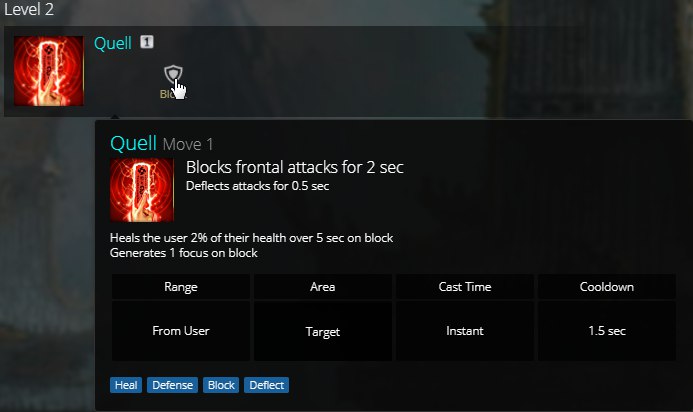Screen dimensions: 693x412
Task: Select the Block shield icon
Action: pyautogui.click(x=173, y=74)
